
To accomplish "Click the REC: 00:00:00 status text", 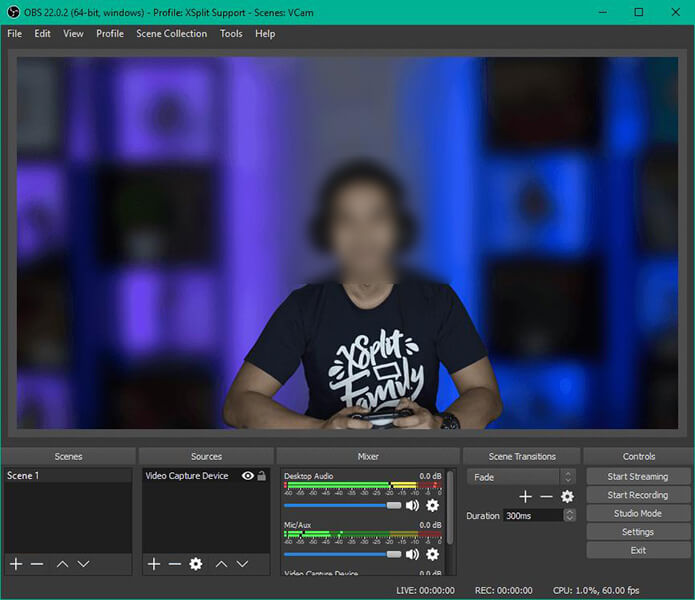I will click(504, 590).
